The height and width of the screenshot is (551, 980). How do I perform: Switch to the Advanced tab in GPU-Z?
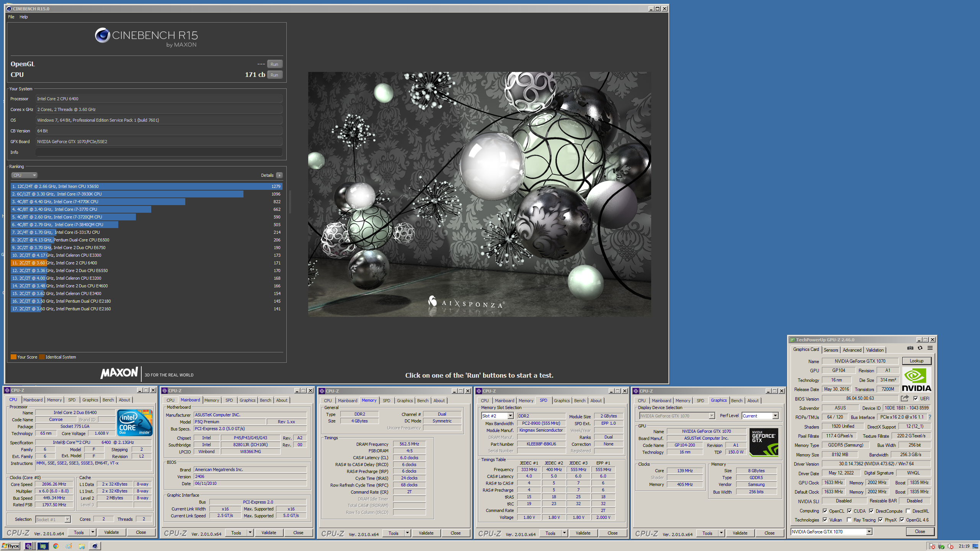pyautogui.click(x=852, y=350)
